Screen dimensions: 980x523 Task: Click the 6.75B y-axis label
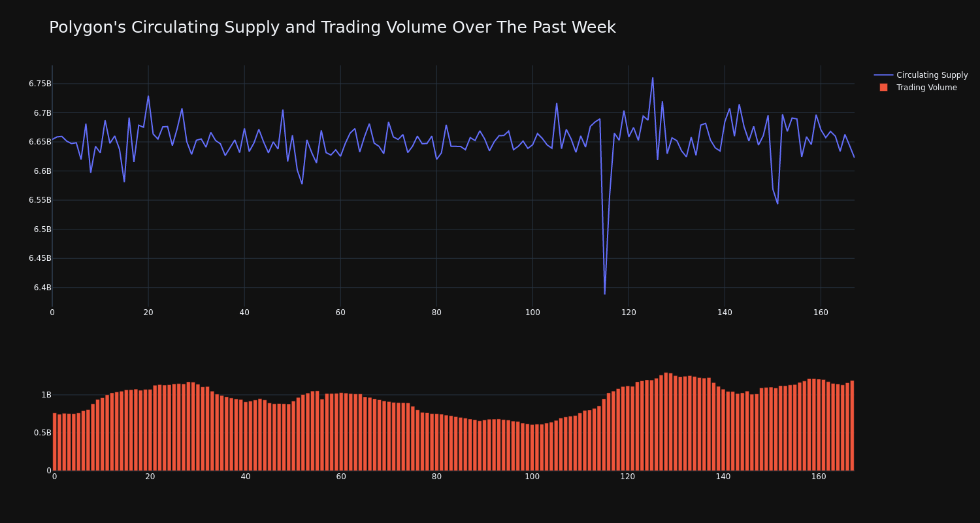click(x=40, y=84)
